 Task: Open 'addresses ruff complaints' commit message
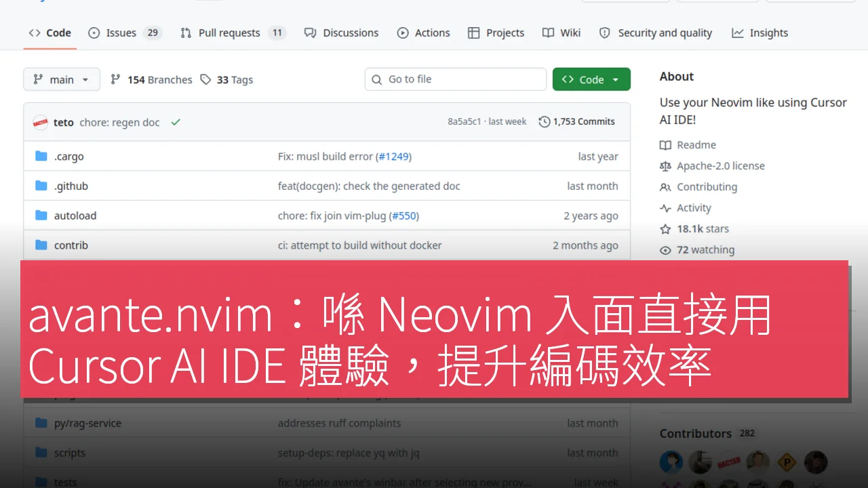point(339,424)
